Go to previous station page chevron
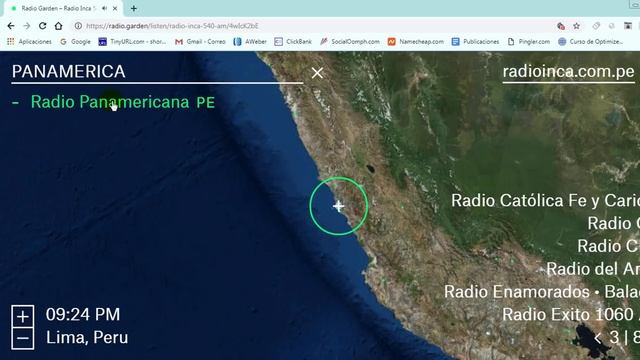 [598, 338]
